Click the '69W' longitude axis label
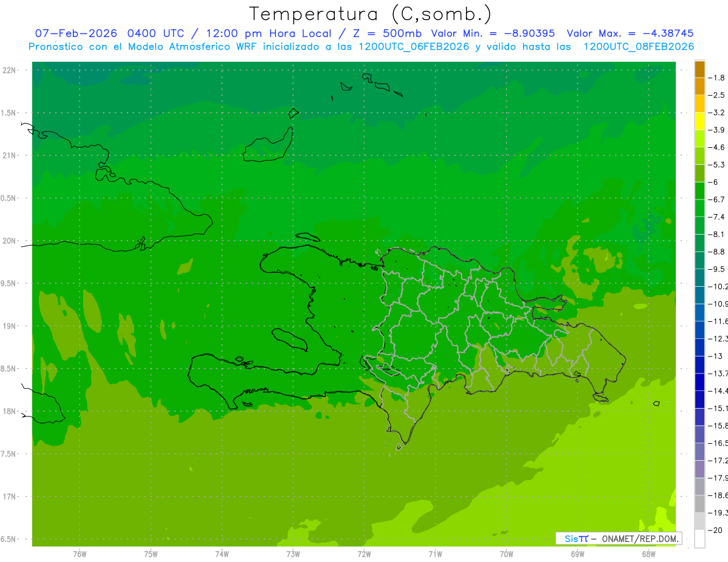 pos(577,554)
